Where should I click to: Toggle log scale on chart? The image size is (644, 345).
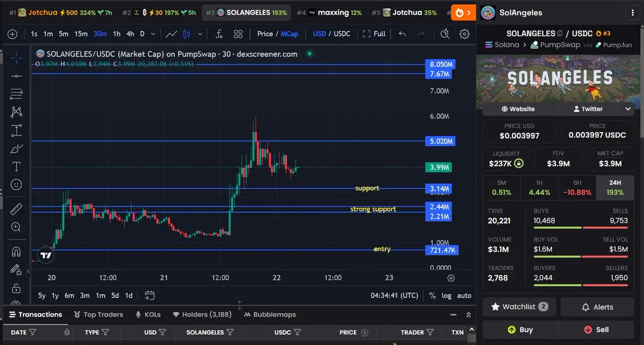coord(447,296)
